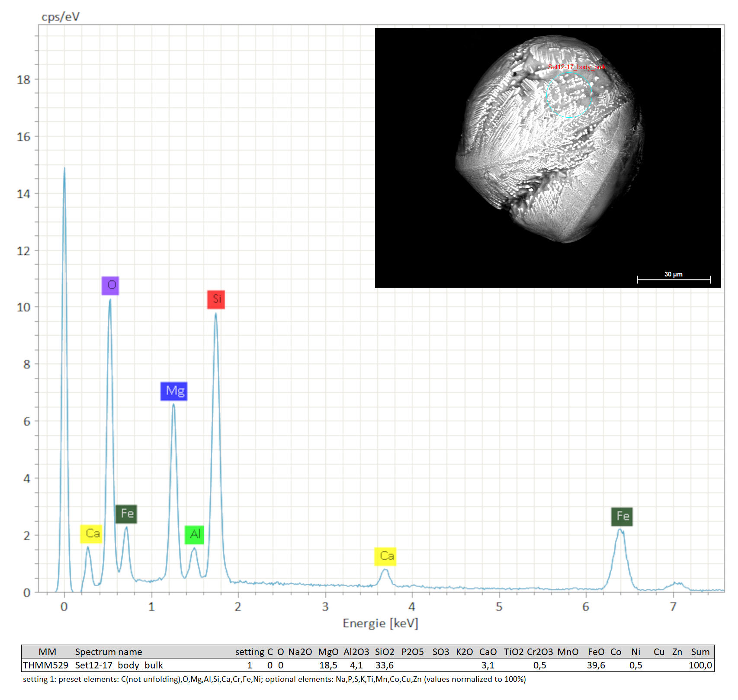Click the Energie [keV] axis title
The width and height of the screenshot is (738, 700).
pos(380,623)
